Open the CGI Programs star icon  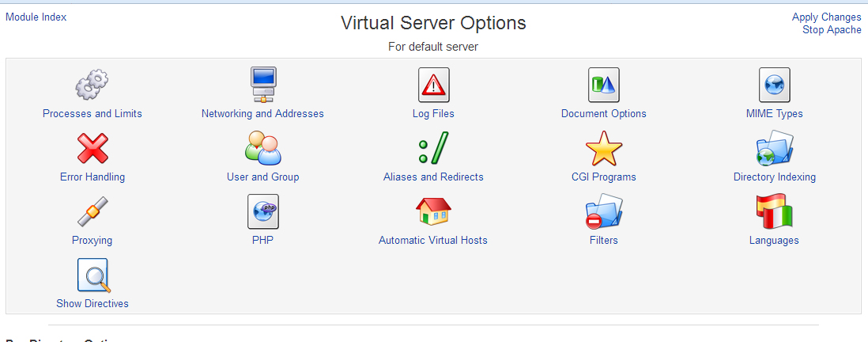604,148
